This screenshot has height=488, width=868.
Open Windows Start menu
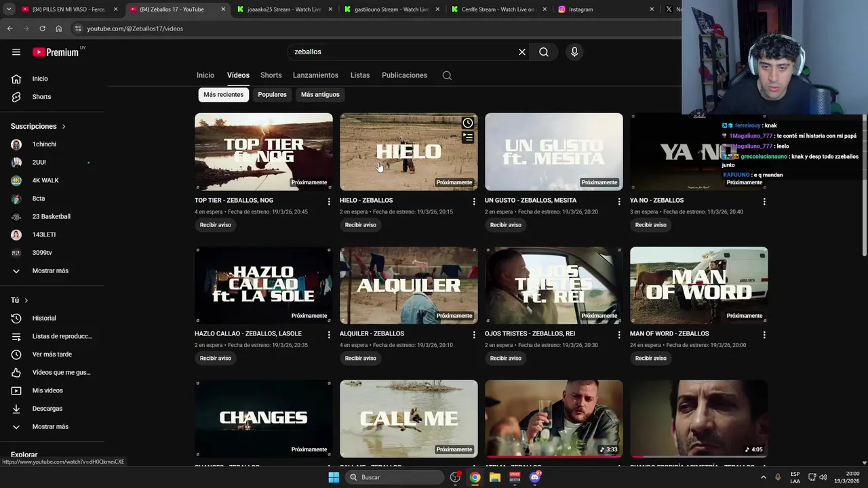click(x=334, y=477)
